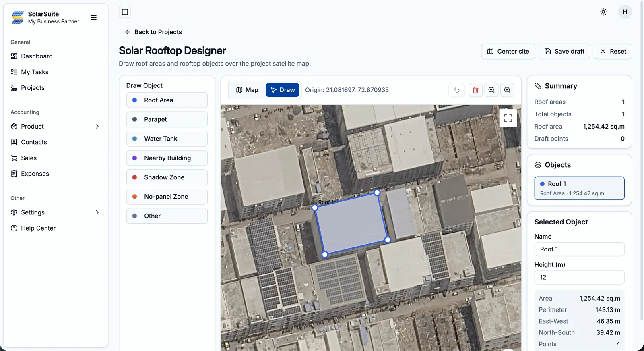Screen dimensions: 644x351
Task: Click right vertex handle of Roof 1 polygon
Action: point(388,240)
